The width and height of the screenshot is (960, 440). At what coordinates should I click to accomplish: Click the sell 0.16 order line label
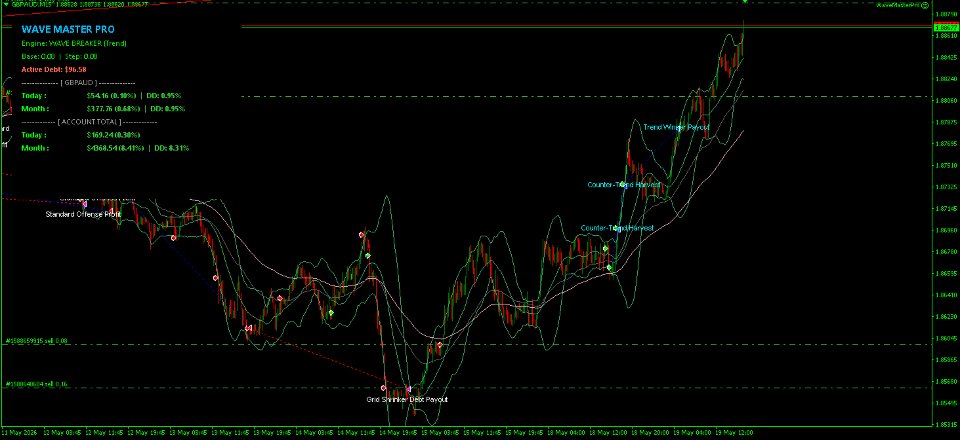pos(37,384)
